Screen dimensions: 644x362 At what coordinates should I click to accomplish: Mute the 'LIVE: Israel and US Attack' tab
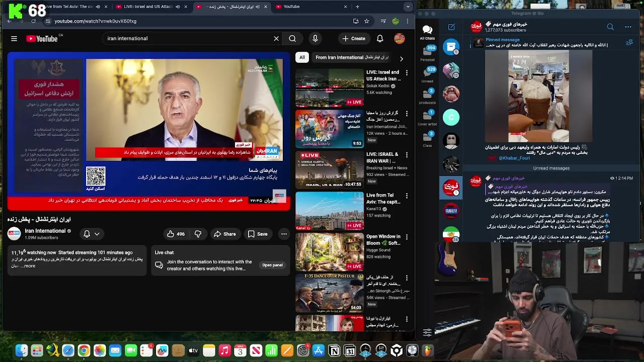click(178, 7)
